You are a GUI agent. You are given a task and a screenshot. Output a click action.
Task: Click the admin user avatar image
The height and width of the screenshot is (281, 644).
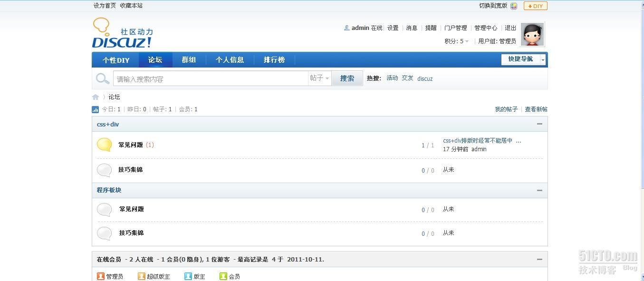[532, 34]
